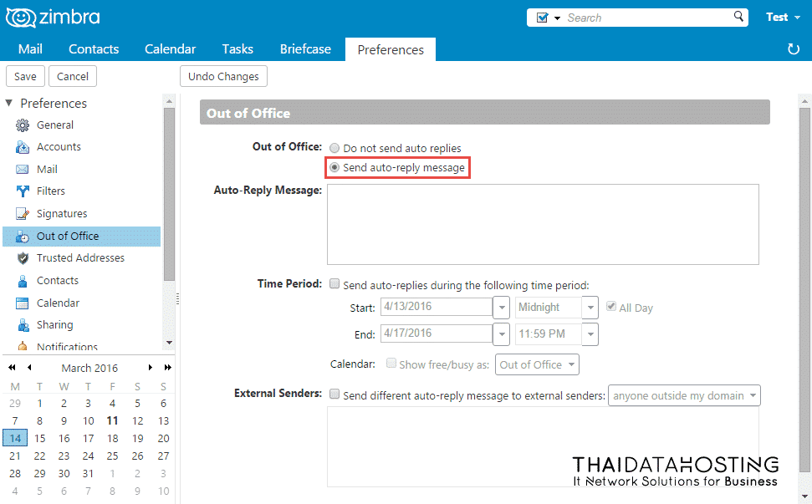812x504 pixels.
Task: Click the Start date field 4/13/2016
Action: click(437, 307)
